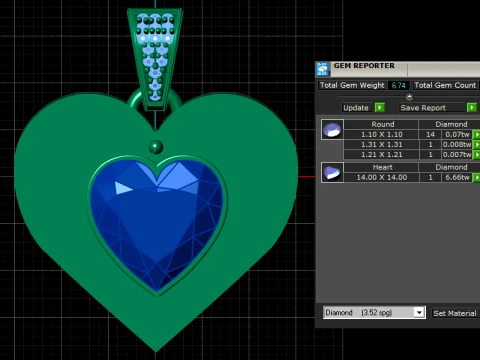Click the Save Report button
Viewport: 480px width, 360px height.
coord(423,108)
